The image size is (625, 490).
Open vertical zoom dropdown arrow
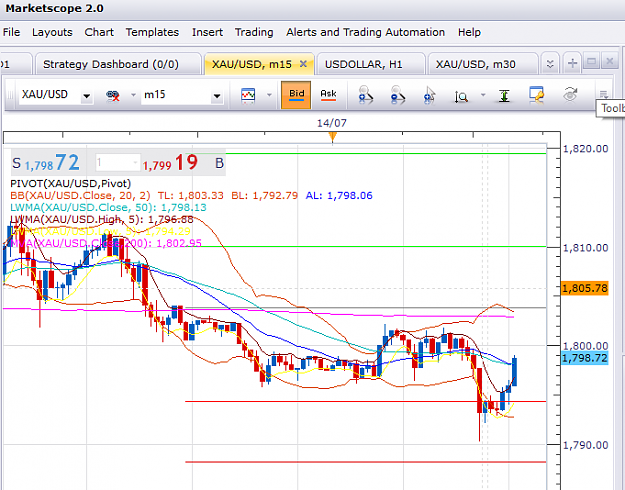pos(483,95)
